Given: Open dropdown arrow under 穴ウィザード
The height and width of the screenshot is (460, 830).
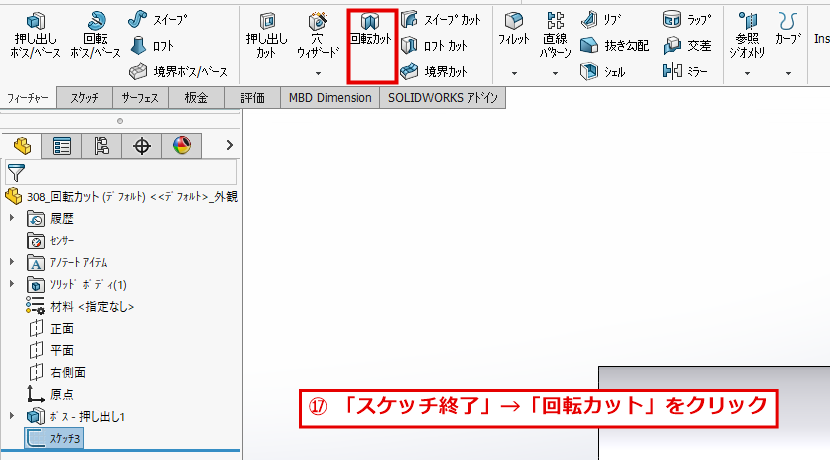Looking at the screenshot, I should coord(318,74).
